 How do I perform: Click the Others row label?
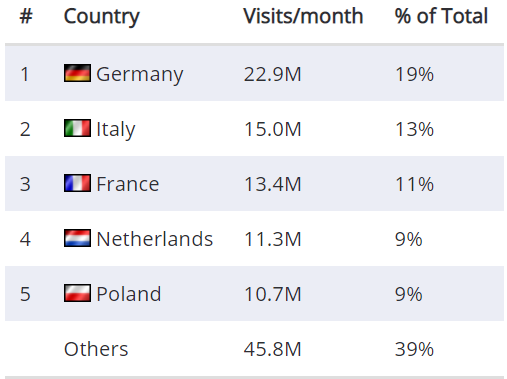coord(96,349)
